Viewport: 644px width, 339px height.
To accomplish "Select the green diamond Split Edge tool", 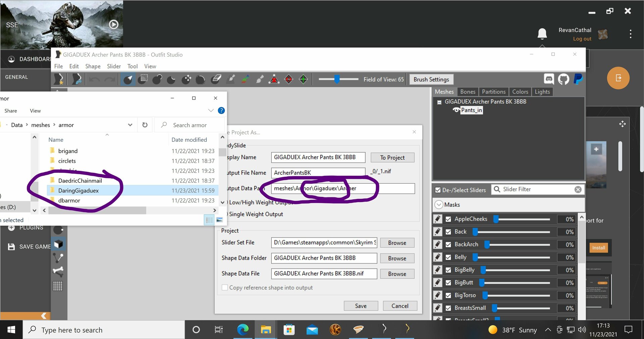I will pyautogui.click(x=303, y=79).
